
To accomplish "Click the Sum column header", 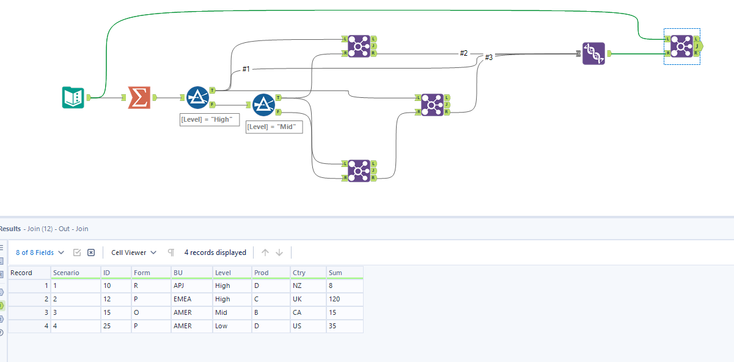I will (345, 273).
